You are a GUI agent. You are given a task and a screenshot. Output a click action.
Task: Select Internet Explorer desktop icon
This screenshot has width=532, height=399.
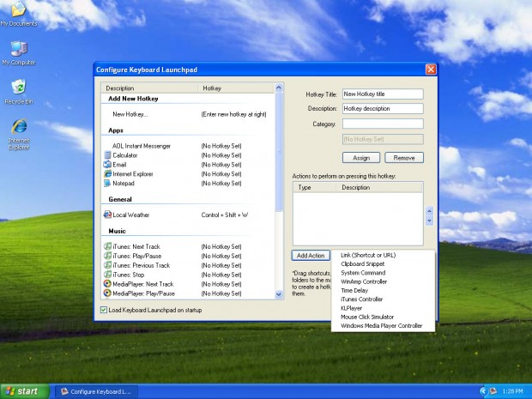tap(19, 135)
